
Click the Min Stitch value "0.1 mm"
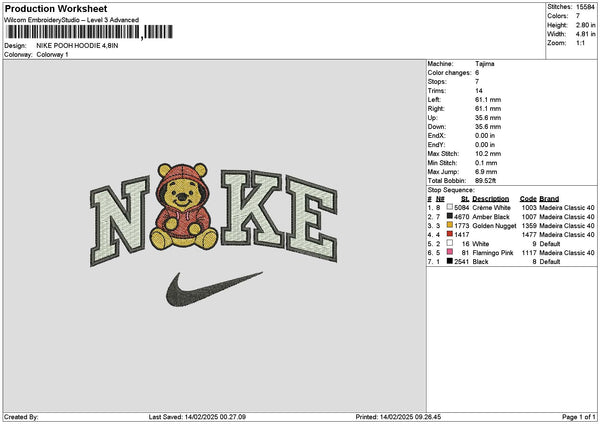click(x=485, y=163)
